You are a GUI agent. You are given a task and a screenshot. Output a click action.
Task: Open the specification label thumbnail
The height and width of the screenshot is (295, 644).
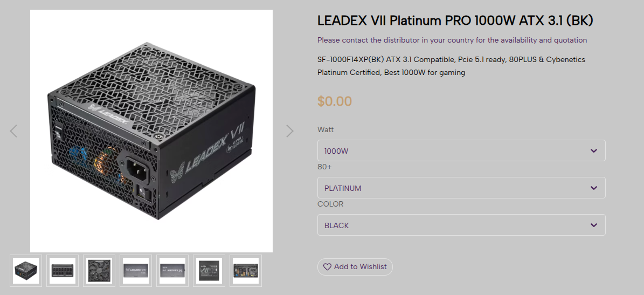[x=209, y=270]
